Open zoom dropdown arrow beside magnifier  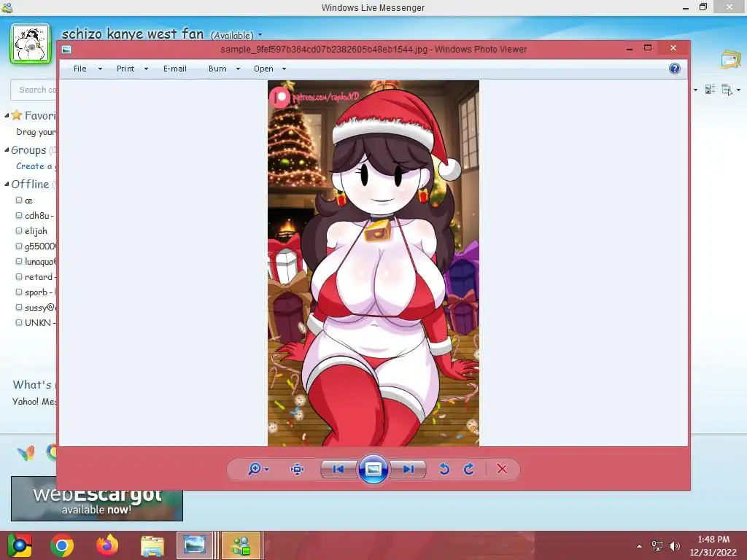point(267,470)
